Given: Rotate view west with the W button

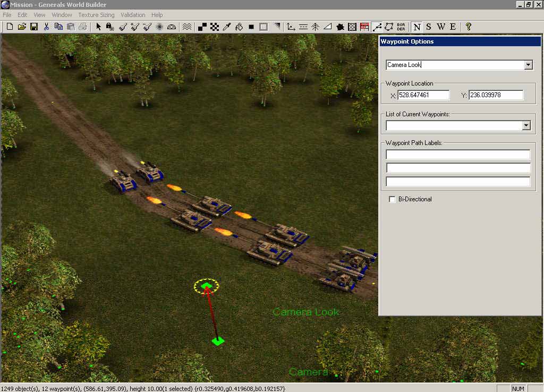Looking at the screenshot, I should tap(441, 27).
